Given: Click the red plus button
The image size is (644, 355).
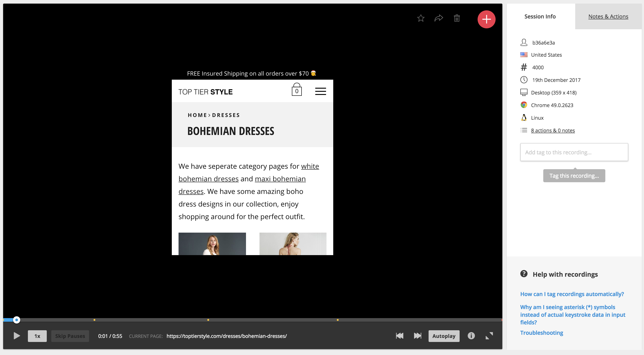Looking at the screenshot, I should point(486,19).
